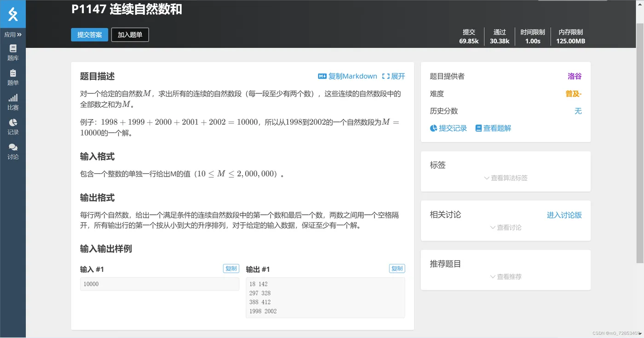Go to the 比赛 contests page

[13, 102]
